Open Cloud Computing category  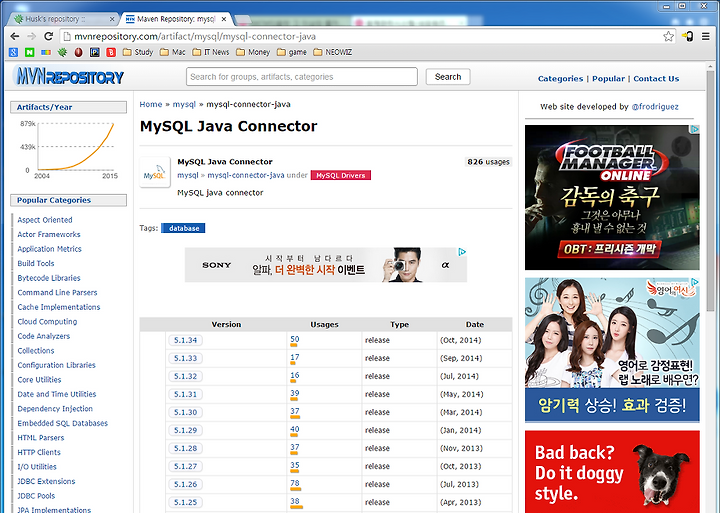click(47, 321)
